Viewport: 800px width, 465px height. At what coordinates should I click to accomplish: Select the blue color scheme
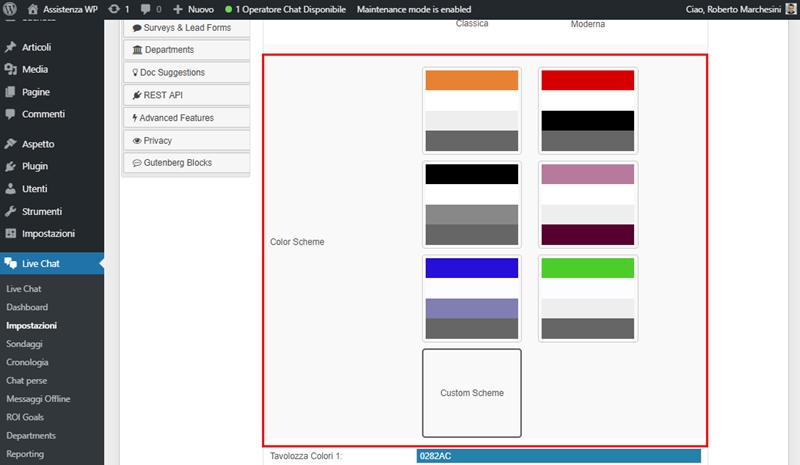(x=472, y=298)
